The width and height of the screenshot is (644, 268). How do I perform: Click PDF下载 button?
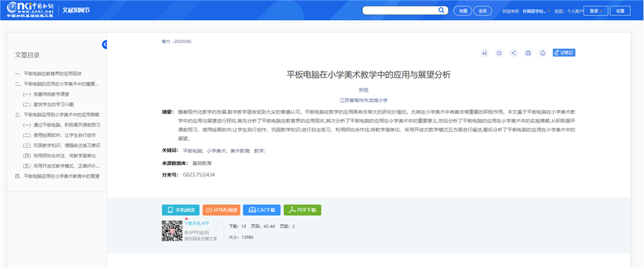(x=303, y=210)
